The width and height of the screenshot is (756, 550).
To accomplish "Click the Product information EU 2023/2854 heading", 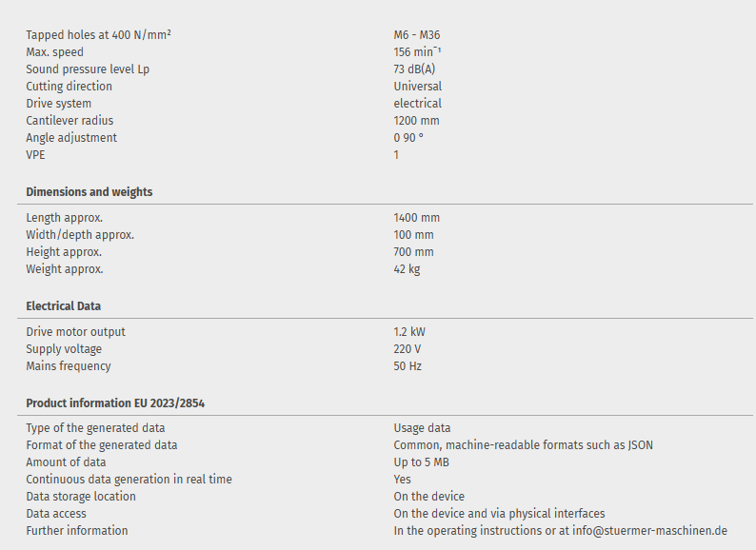I will pyautogui.click(x=115, y=403).
